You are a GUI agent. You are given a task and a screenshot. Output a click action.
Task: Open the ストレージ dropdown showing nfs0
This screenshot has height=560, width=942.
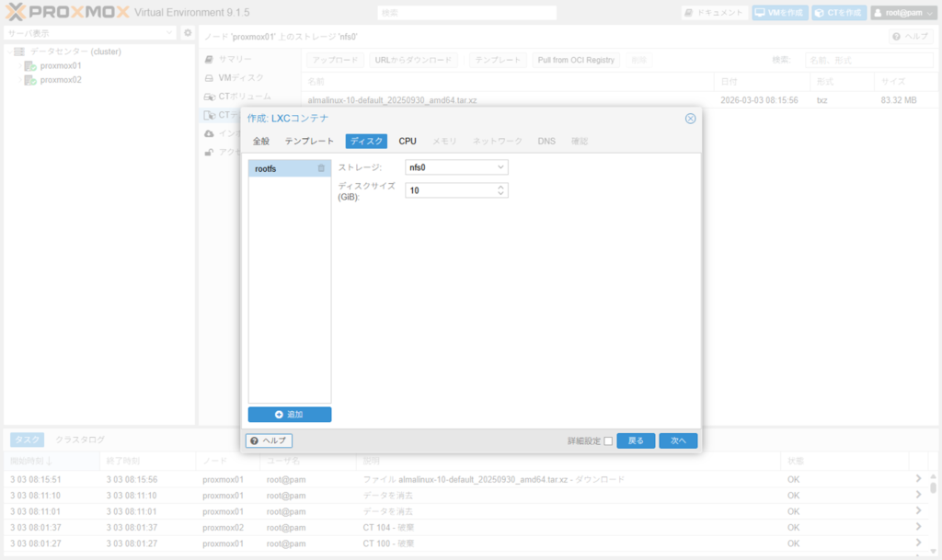456,167
